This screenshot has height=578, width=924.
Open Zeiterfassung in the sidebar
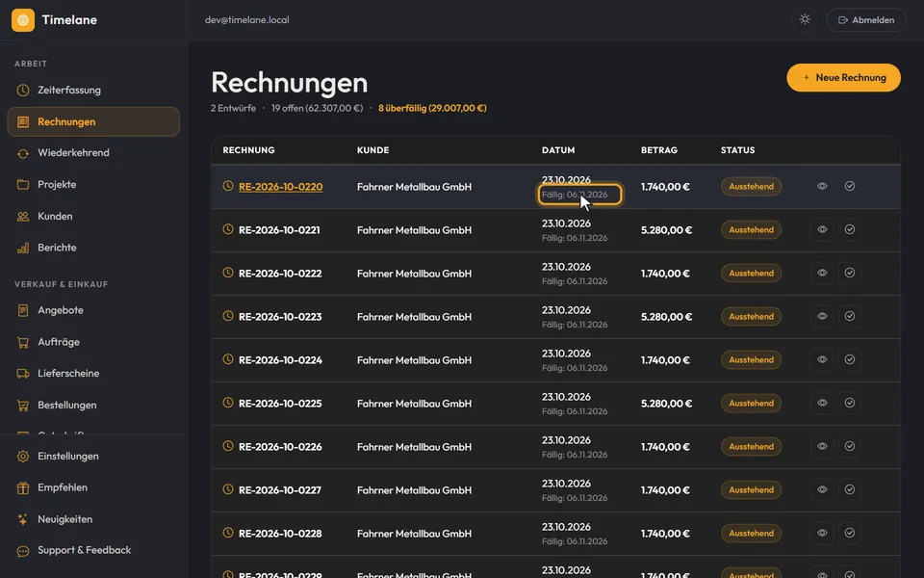93,91
